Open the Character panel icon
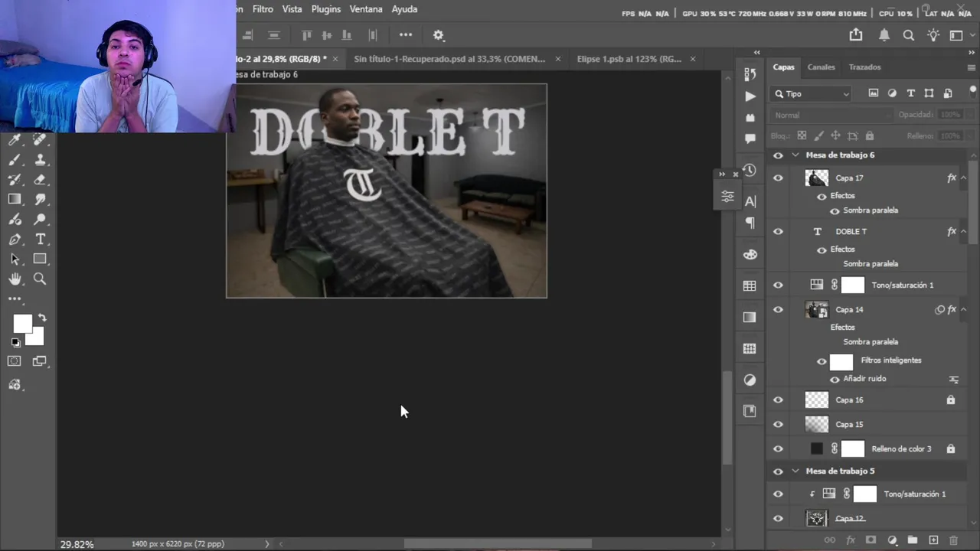The height and width of the screenshot is (551, 980). coord(750,201)
